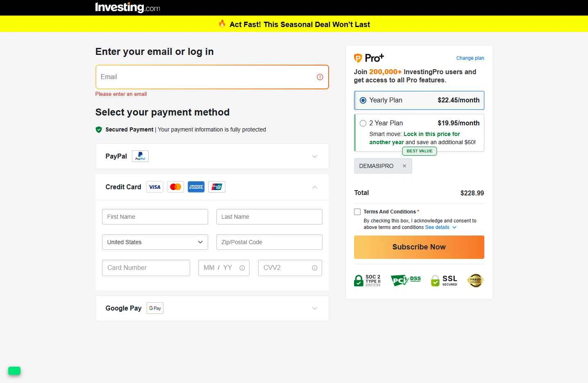Click the Mastercard icon
Screen dimensions: 588x383
point(175,187)
